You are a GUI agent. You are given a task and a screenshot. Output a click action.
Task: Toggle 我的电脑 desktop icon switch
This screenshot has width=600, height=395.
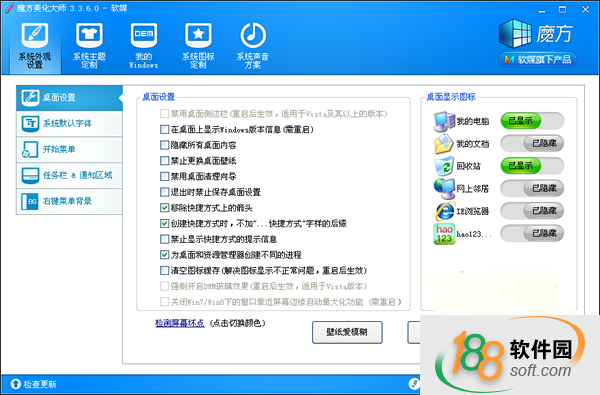click(532, 121)
